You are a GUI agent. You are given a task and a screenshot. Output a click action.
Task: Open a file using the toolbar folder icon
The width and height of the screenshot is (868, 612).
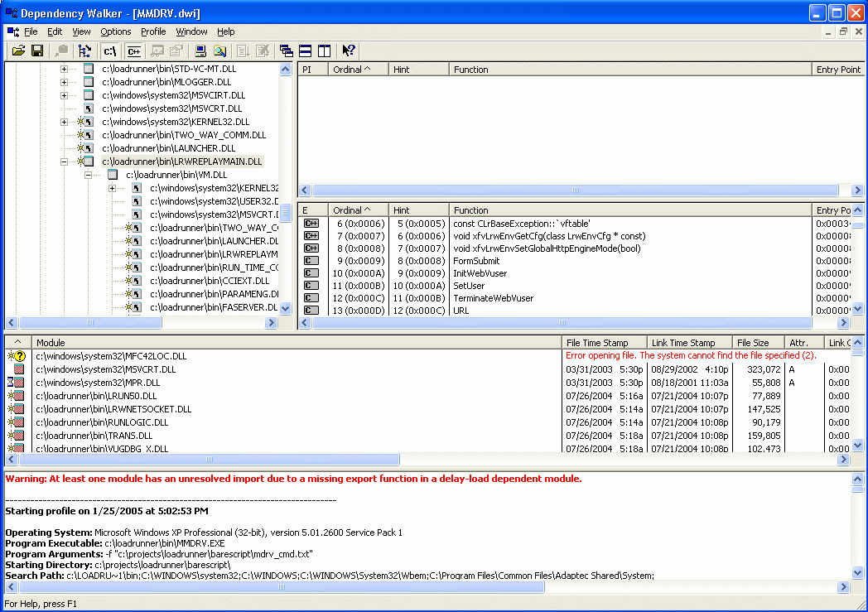[18, 51]
